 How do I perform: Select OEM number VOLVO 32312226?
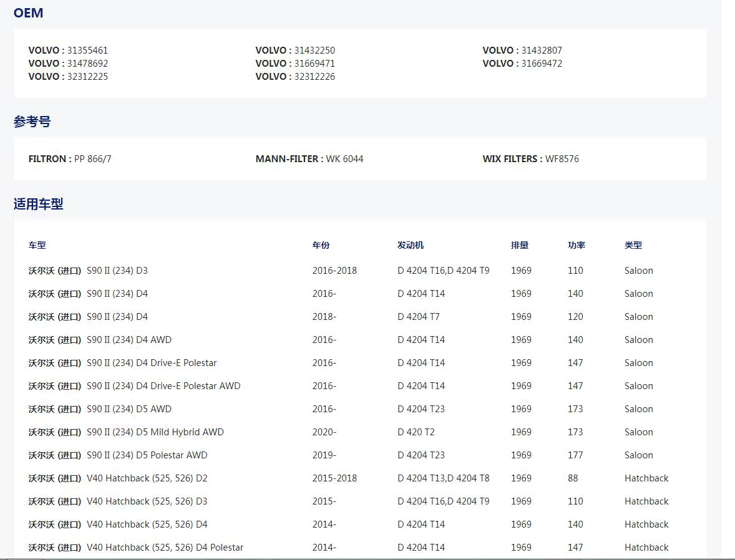[x=295, y=76]
